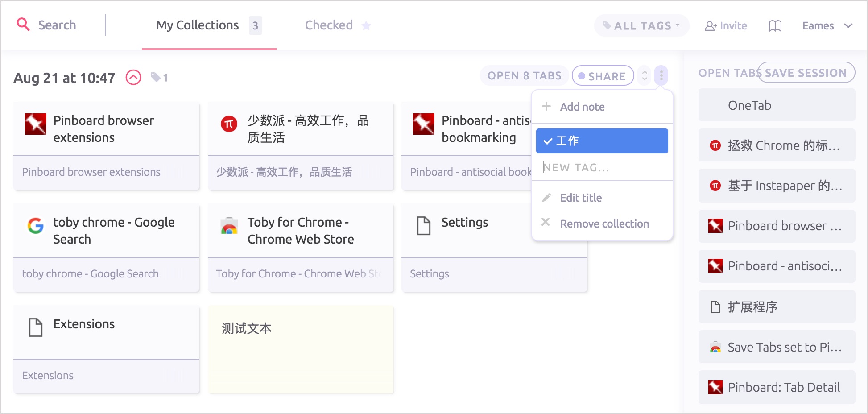Uncheck the 工作 tag in menu

[601, 141]
